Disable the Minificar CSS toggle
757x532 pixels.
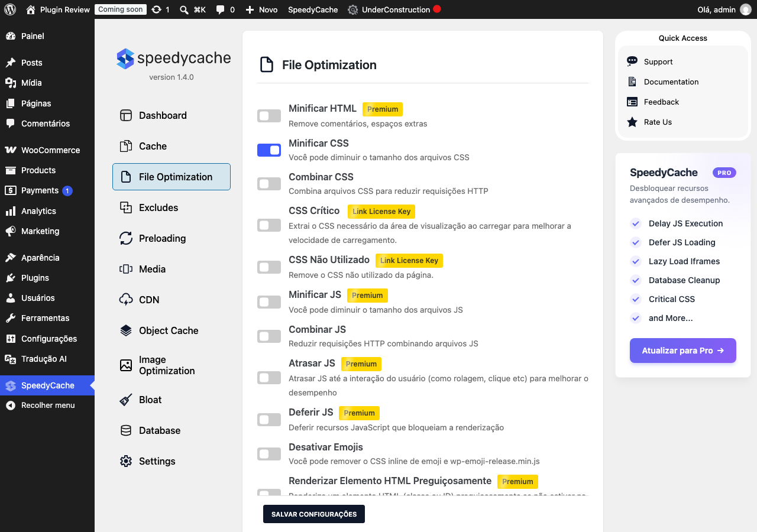click(269, 150)
